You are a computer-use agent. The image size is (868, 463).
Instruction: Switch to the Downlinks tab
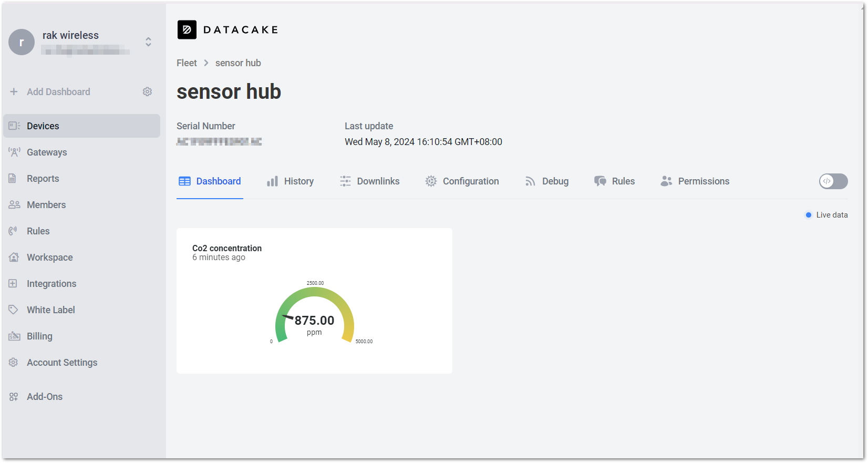(369, 181)
